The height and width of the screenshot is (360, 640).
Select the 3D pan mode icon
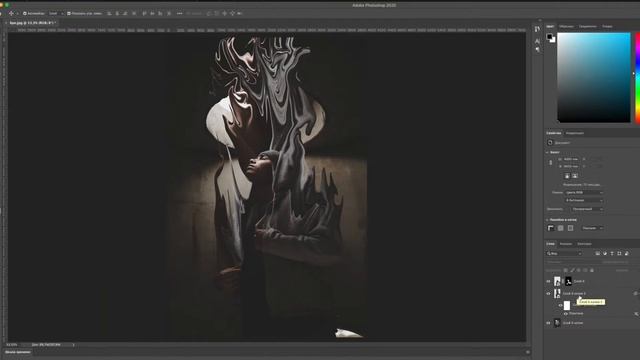tap(224, 13)
